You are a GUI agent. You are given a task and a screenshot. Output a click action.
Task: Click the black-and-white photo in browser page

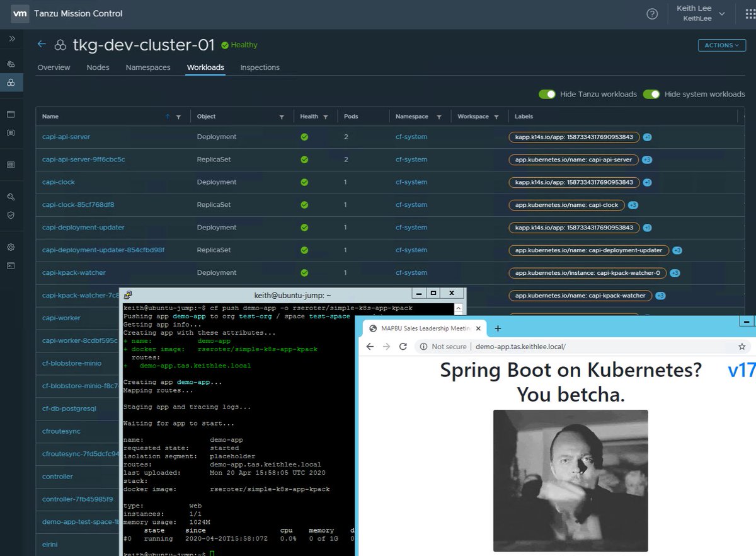click(570, 480)
